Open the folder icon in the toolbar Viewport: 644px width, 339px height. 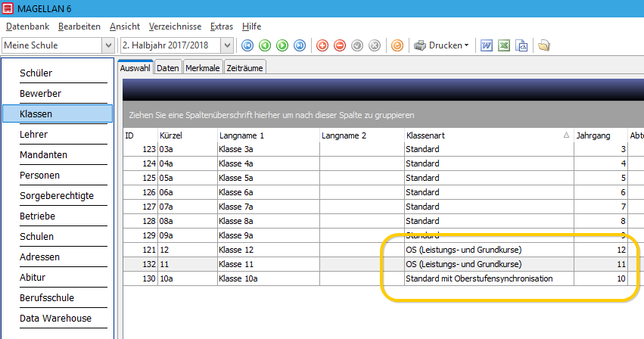click(544, 45)
